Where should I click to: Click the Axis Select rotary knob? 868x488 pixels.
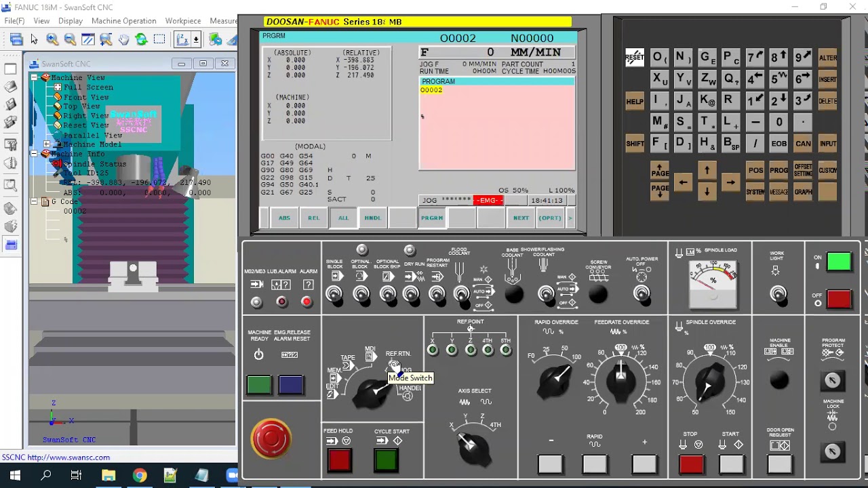[x=472, y=447]
